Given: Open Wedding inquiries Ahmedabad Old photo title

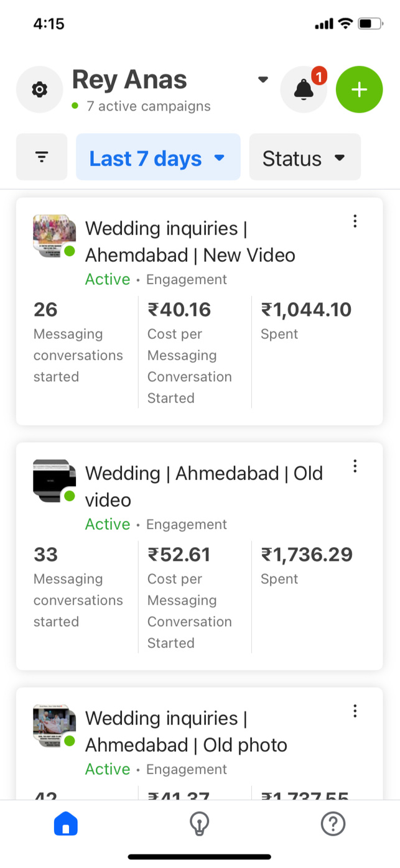Looking at the screenshot, I should point(186,731).
